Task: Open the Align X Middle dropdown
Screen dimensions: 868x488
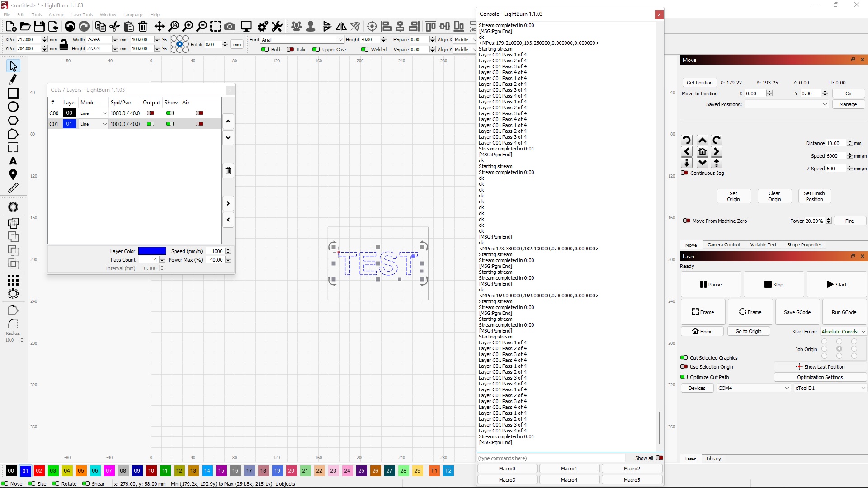Action: point(465,40)
